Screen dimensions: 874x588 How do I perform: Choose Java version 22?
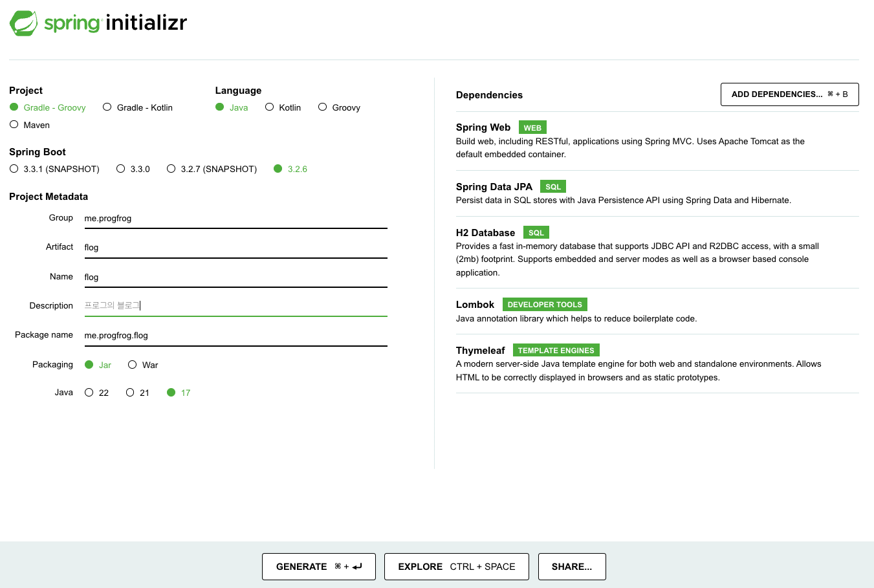[97, 393]
